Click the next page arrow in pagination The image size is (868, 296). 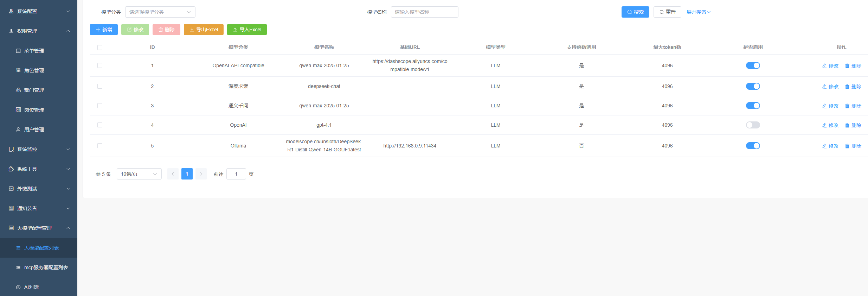click(201, 174)
